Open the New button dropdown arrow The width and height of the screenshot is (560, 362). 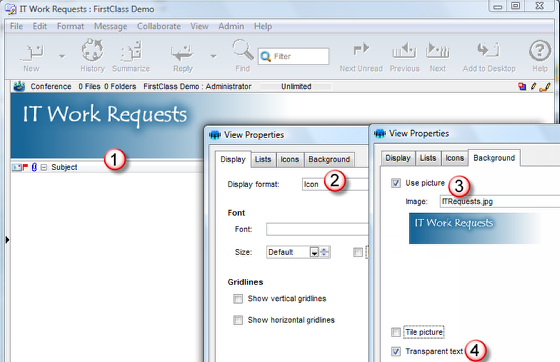click(62, 56)
